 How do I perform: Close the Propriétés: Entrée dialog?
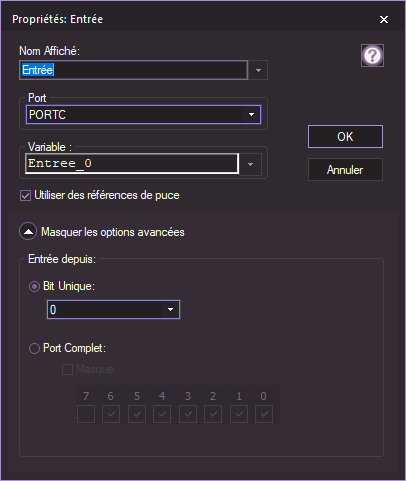[x=384, y=19]
